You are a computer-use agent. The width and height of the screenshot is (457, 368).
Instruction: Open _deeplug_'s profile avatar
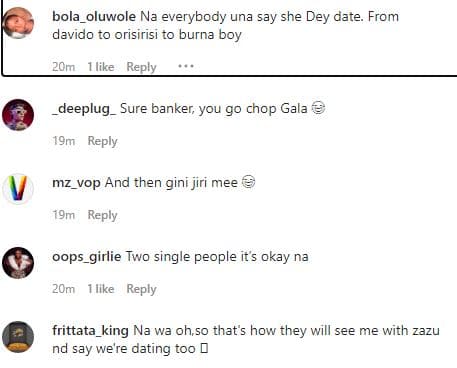tap(18, 115)
